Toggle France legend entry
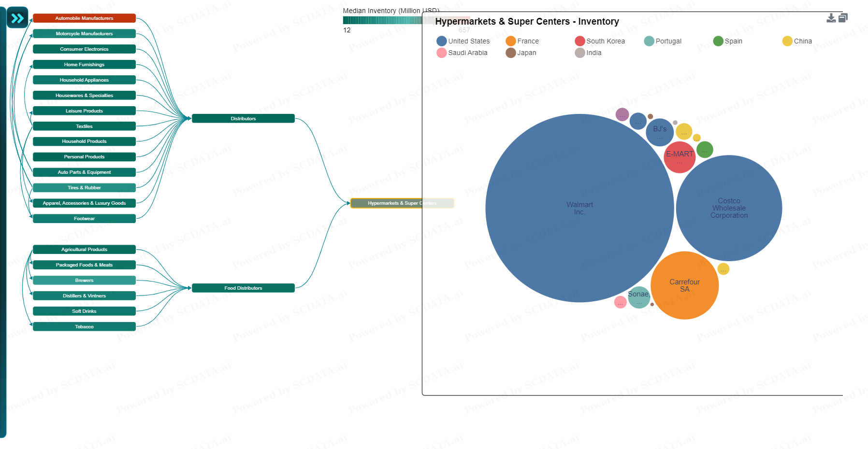The image size is (868, 449). (x=522, y=41)
